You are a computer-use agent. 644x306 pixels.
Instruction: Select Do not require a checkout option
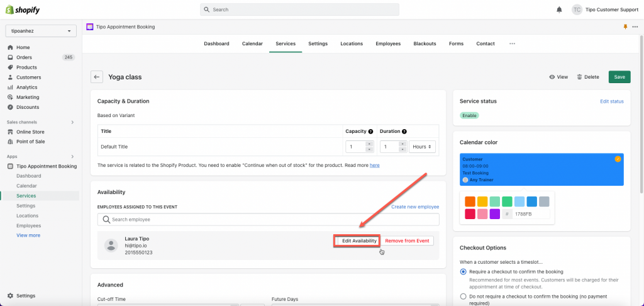464,296
